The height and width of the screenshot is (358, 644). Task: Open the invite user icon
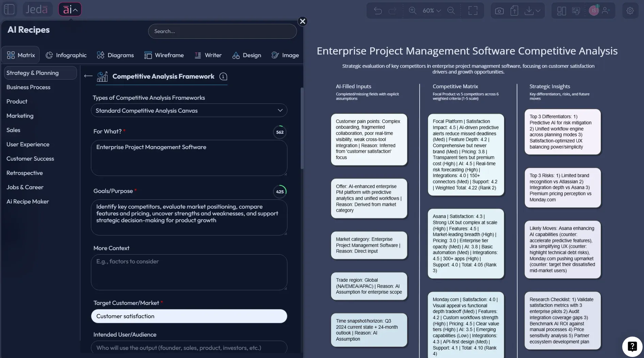pos(606,11)
